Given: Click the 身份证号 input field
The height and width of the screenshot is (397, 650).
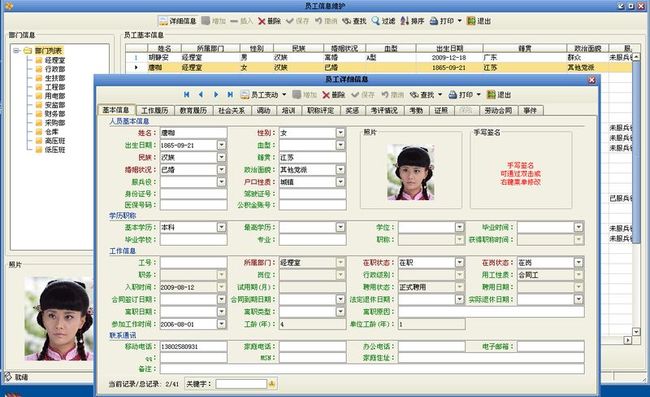Looking at the screenshot, I should pos(194,194).
